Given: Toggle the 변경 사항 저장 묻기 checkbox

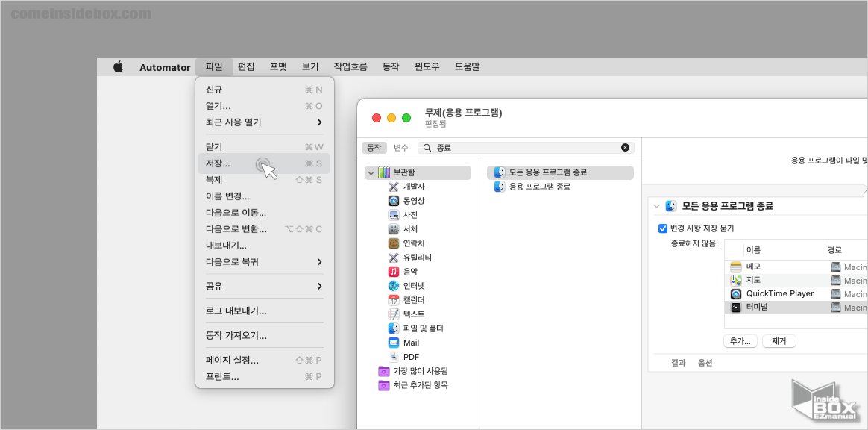Looking at the screenshot, I should coord(662,228).
